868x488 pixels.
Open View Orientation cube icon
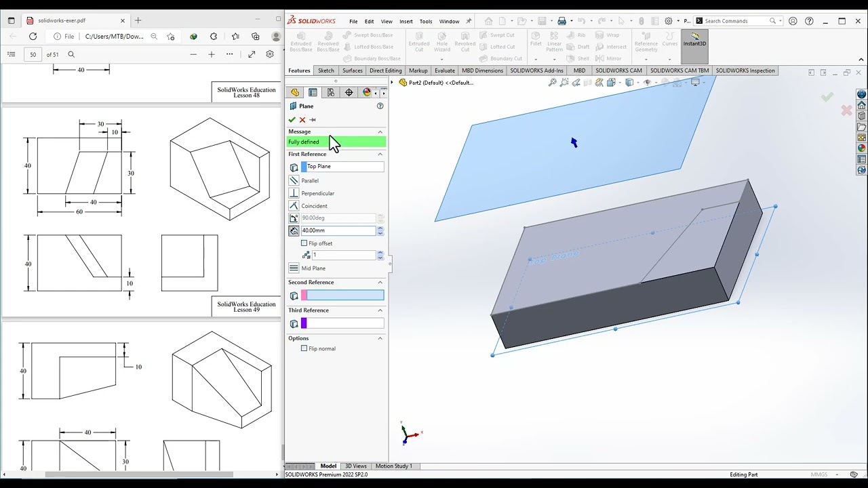[611, 83]
